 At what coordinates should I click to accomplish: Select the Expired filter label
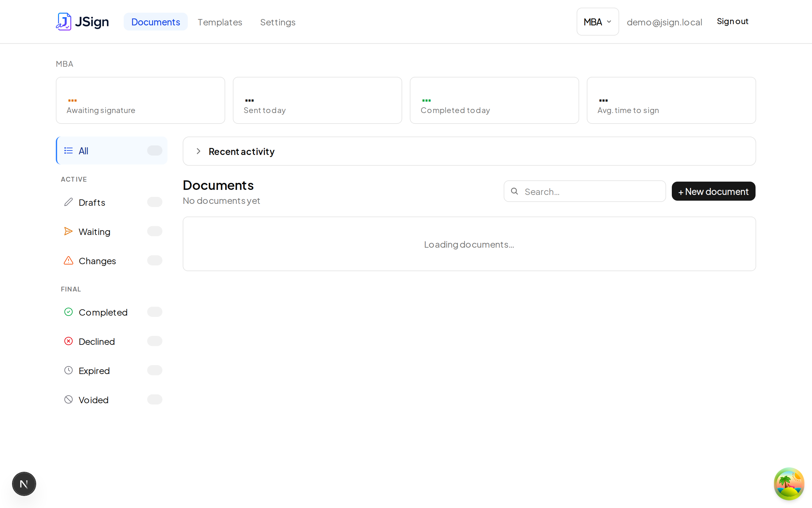point(94,371)
